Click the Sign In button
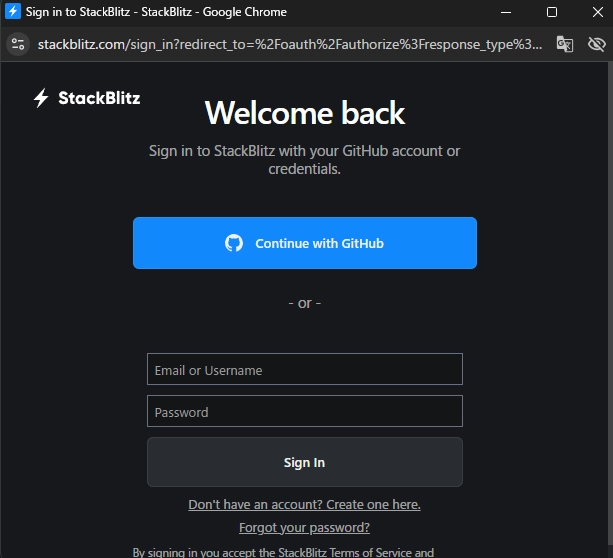613x558 pixels. click(305, 462)
